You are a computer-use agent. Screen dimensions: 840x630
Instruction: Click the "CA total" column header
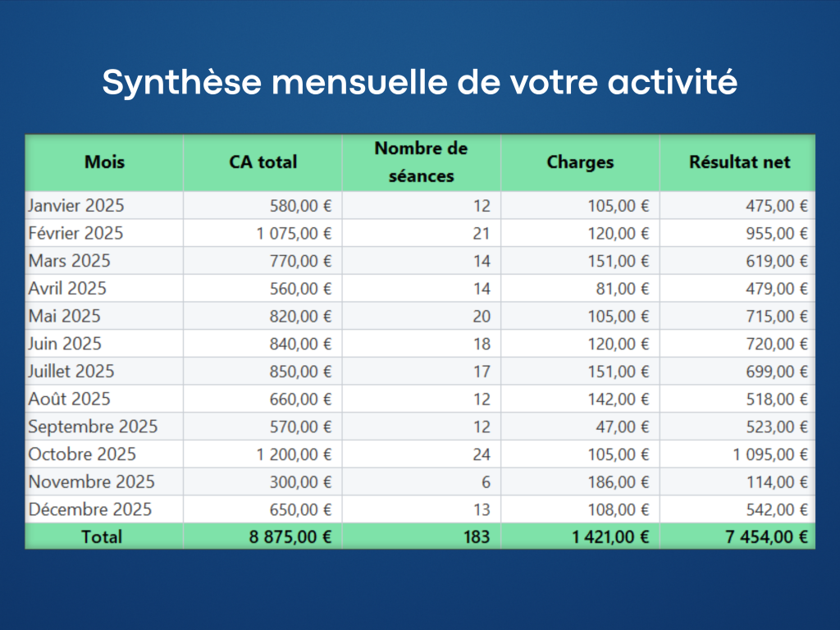tap(263, 162)
